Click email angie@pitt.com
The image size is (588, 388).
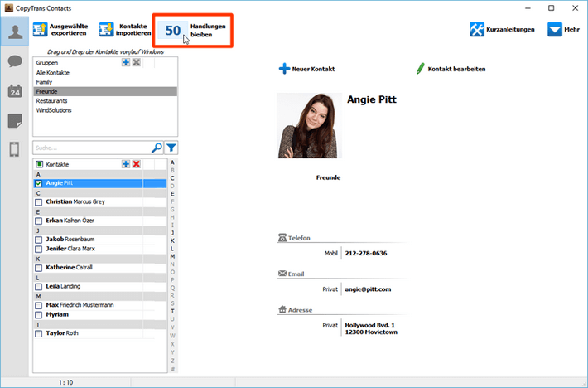coord(368,289)
